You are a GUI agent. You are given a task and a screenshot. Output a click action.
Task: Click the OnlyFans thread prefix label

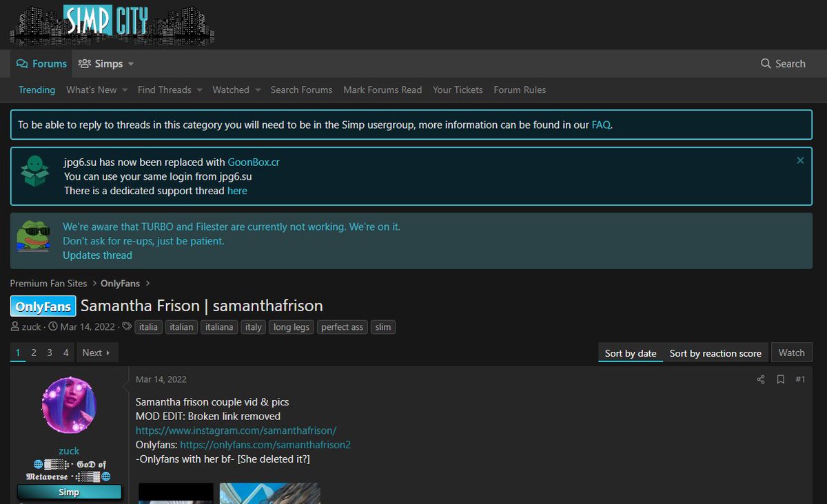(x=43, y=306)
